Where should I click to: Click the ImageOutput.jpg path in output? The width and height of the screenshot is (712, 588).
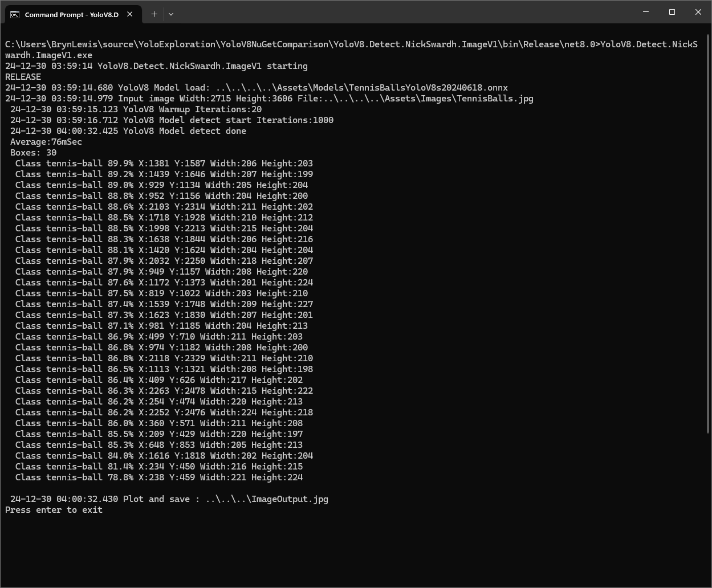[x=267, y=499]
